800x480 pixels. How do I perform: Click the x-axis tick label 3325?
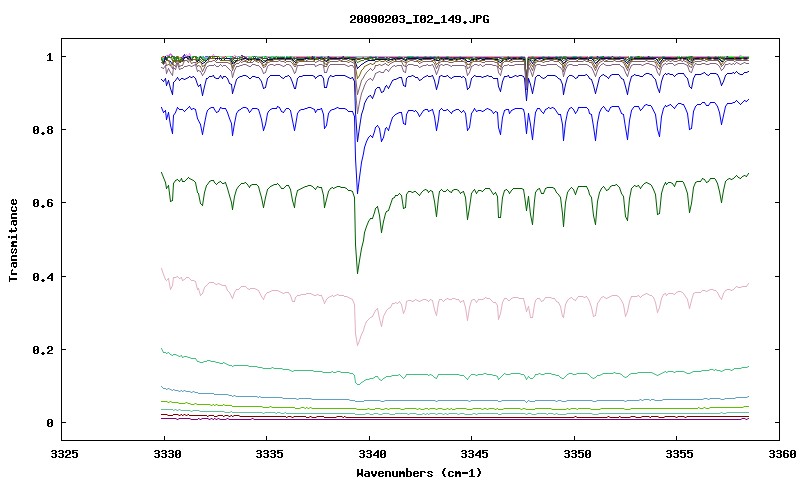coord(64,453)
